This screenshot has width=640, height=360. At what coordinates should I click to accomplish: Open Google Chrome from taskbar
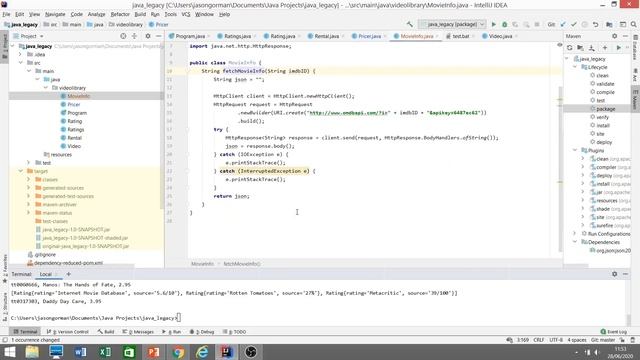tap(178, 352)
